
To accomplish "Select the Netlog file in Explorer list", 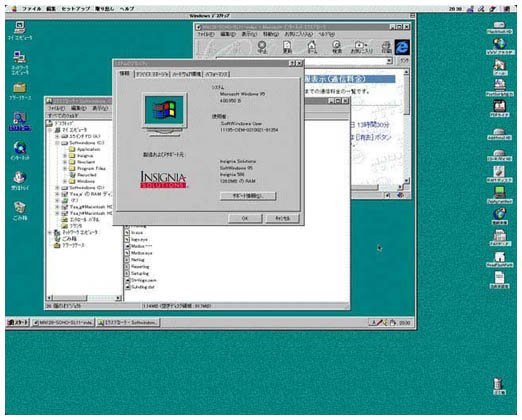I will pyautogui.click(x=134, y=260).
